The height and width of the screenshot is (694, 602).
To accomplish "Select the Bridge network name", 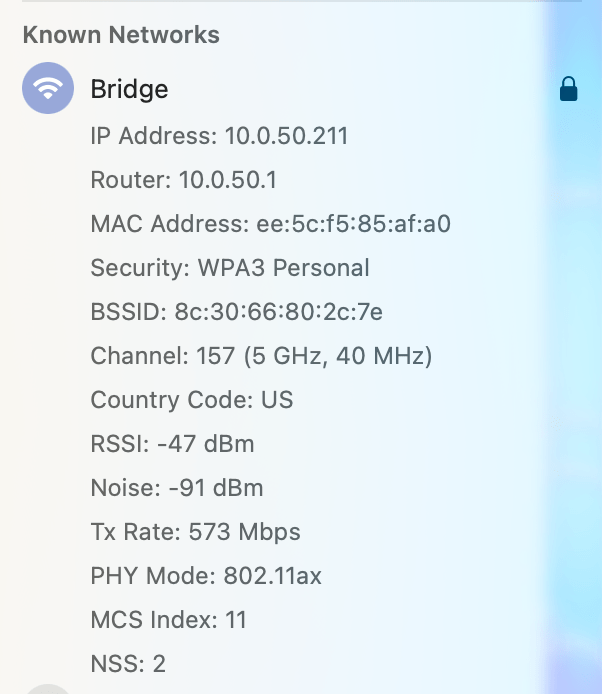I will tap(129, 89).
